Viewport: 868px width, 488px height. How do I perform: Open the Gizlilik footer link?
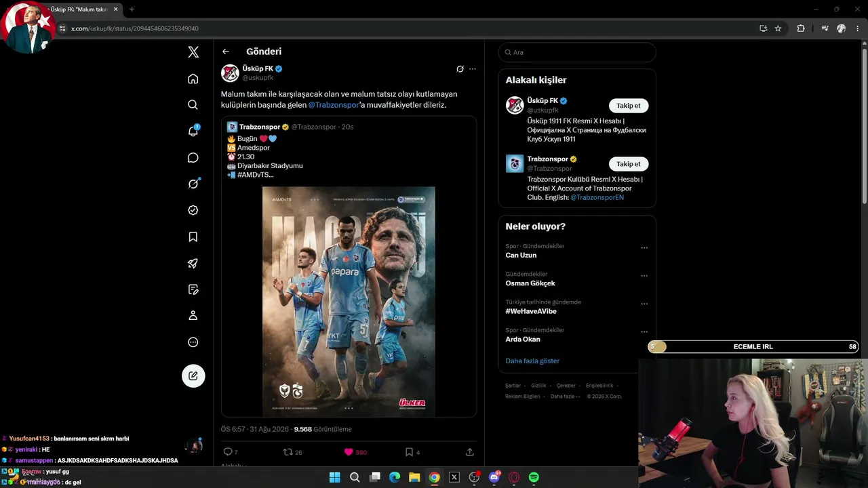click(538, 386)
